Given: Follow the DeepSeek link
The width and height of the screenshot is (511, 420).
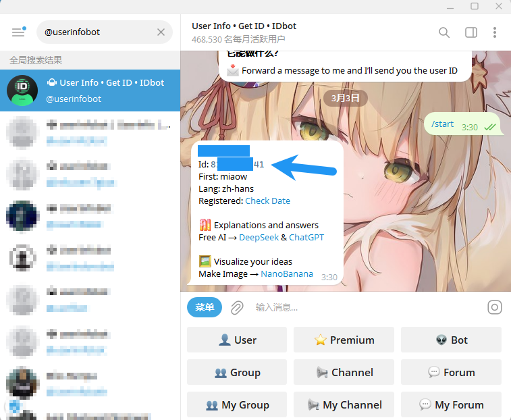Looking at the screenshot, I should (x=259, y=237).
